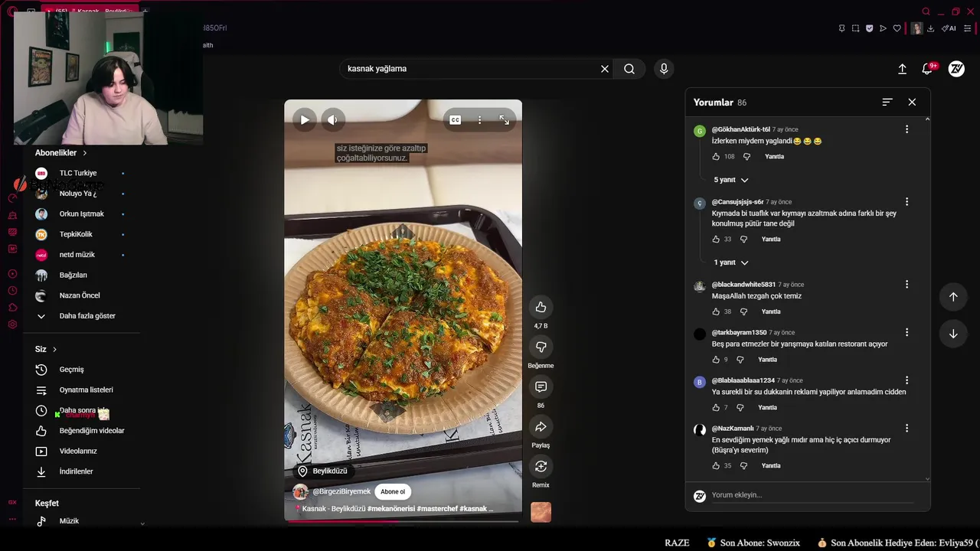
Task: Open browser Easy Setup sliders icon
Action: pyautogui.click(x=967, y=28)
